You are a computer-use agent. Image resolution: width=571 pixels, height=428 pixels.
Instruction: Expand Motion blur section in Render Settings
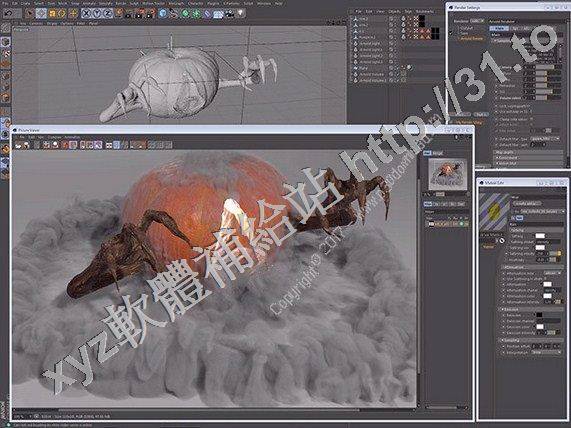click(x=528, y=164)
